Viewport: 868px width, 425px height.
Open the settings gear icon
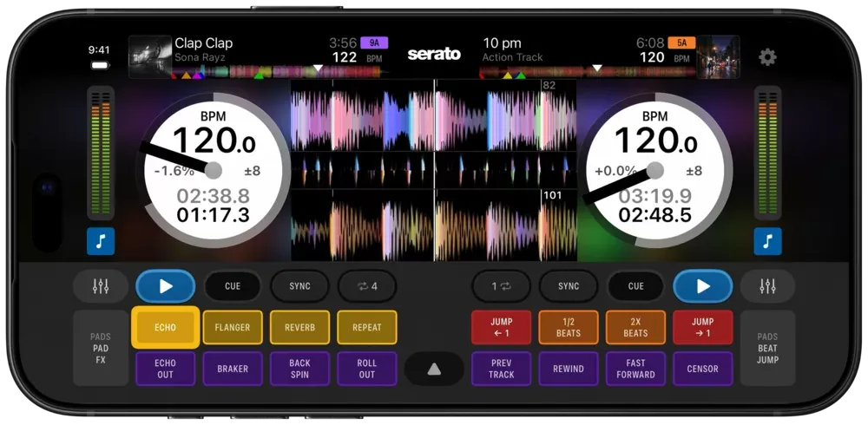(x=767, y=57)
